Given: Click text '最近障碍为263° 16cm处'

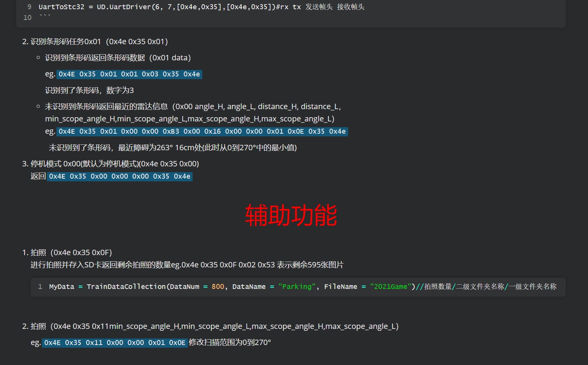Looking at the screenshot, I should (160, 148).
